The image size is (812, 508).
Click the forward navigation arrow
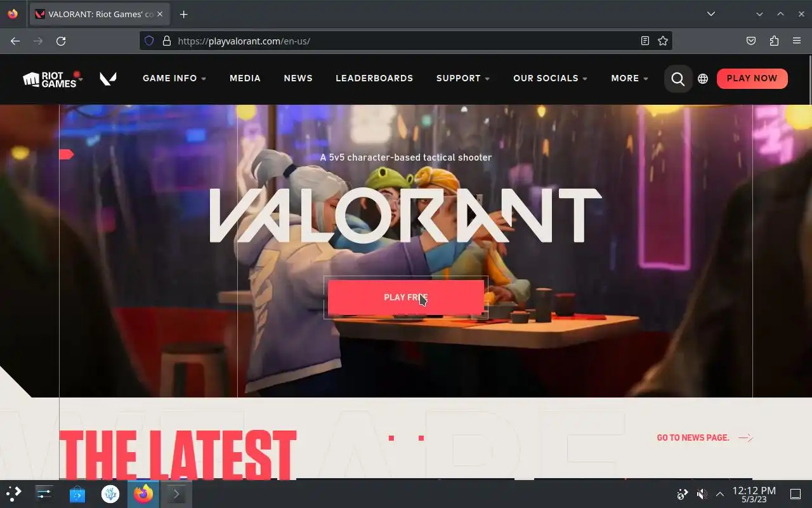pyautogui.click(x=38, y=41)
